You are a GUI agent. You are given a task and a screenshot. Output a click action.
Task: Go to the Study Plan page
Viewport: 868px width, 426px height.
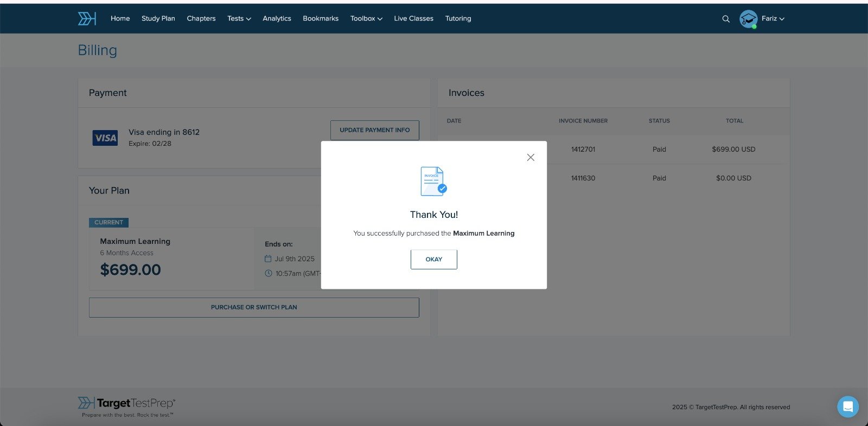(158, 18)
